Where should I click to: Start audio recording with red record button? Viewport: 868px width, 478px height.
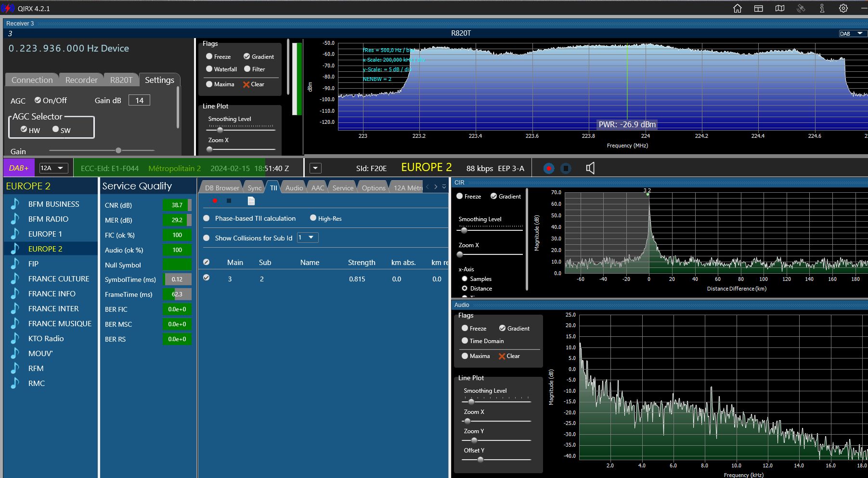click(548, 168)
